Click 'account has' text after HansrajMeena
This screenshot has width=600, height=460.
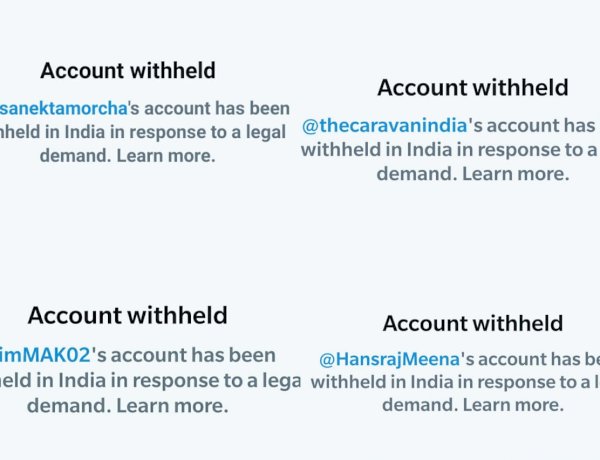coord(529,359)
